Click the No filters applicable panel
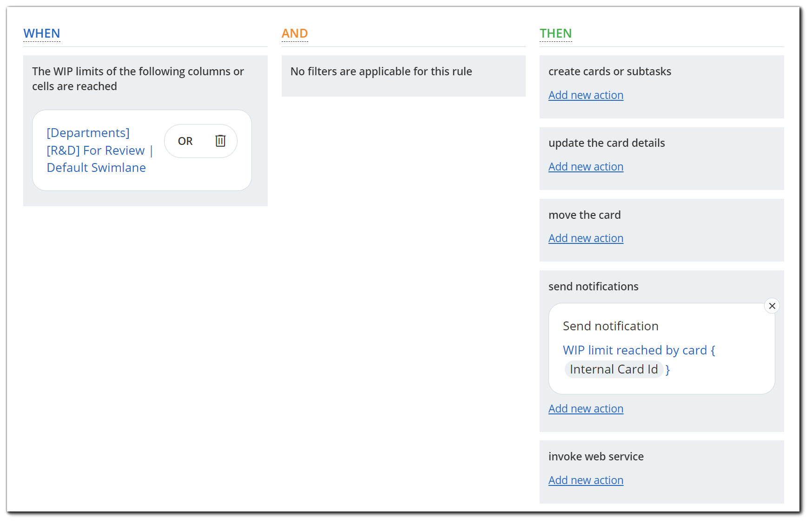 [381, 71]
